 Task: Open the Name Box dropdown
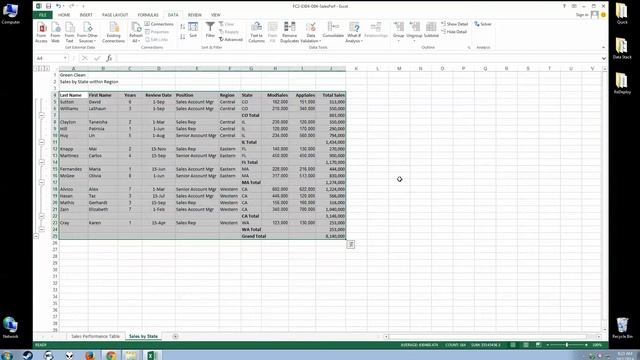(65, 58)
